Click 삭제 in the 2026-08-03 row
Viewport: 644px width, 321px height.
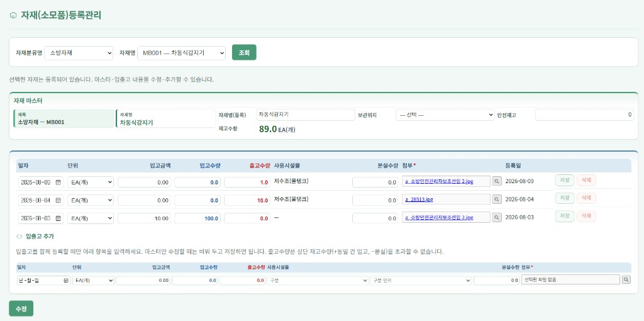tap(586, 216)
